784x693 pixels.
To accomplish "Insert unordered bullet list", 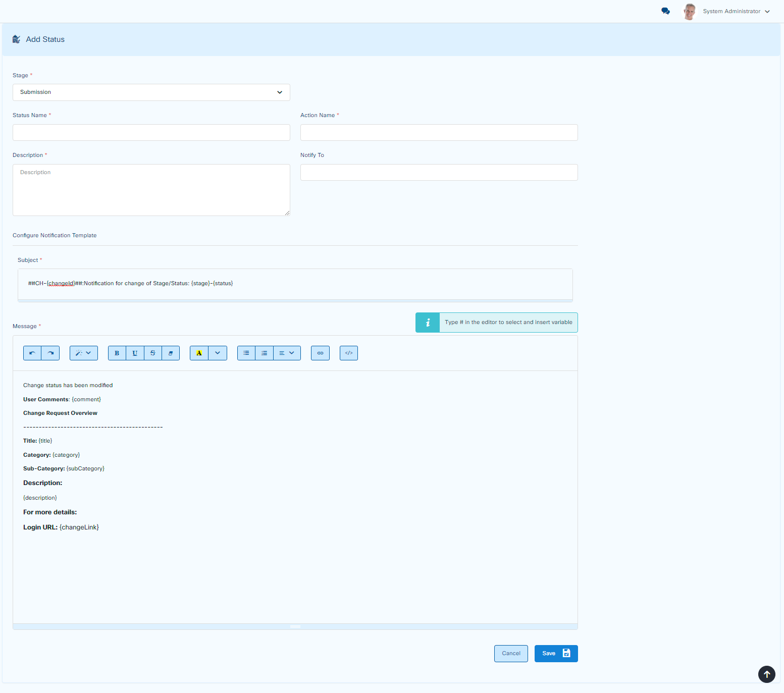I will click(246, 353).
